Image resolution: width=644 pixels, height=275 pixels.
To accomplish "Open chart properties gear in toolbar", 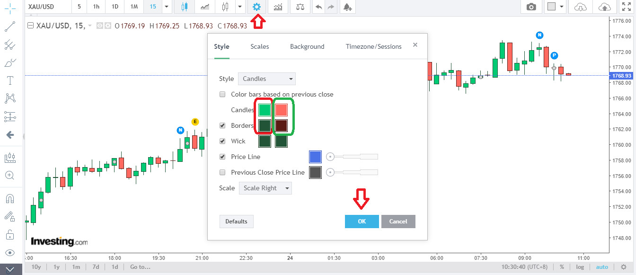I will pyautogui.click(x=256, y=7).
